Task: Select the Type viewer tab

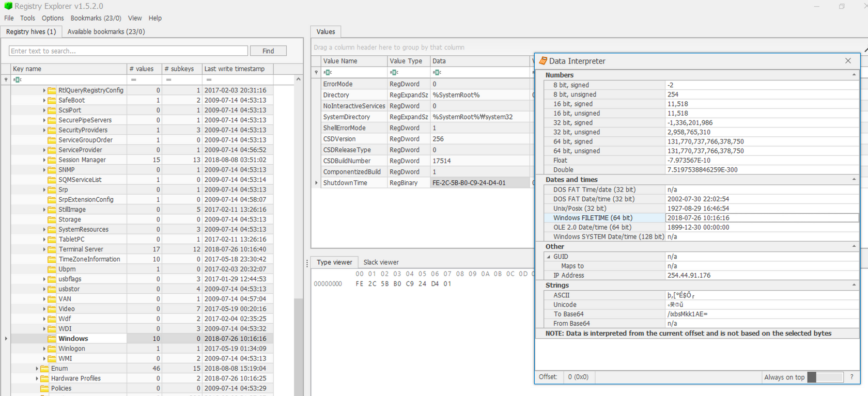Action: [x=334, y=262]
